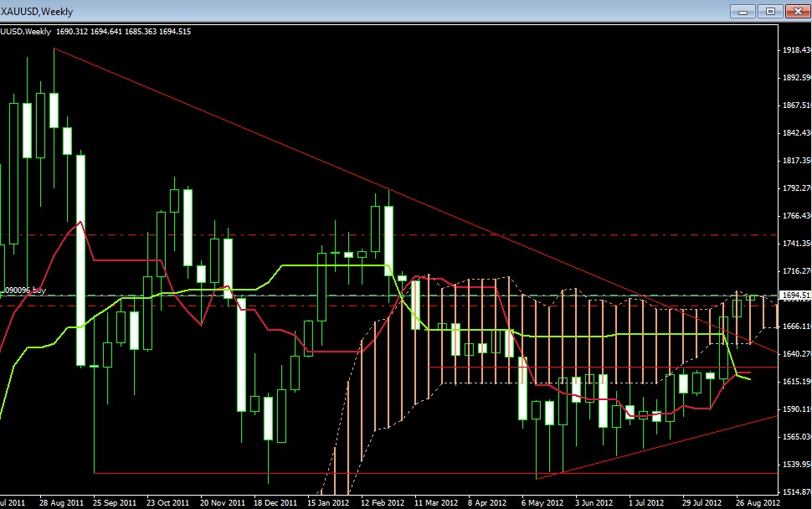Click the 1792.27 price scale label
This screenshot has width=812, height=509.
(797, 188)
